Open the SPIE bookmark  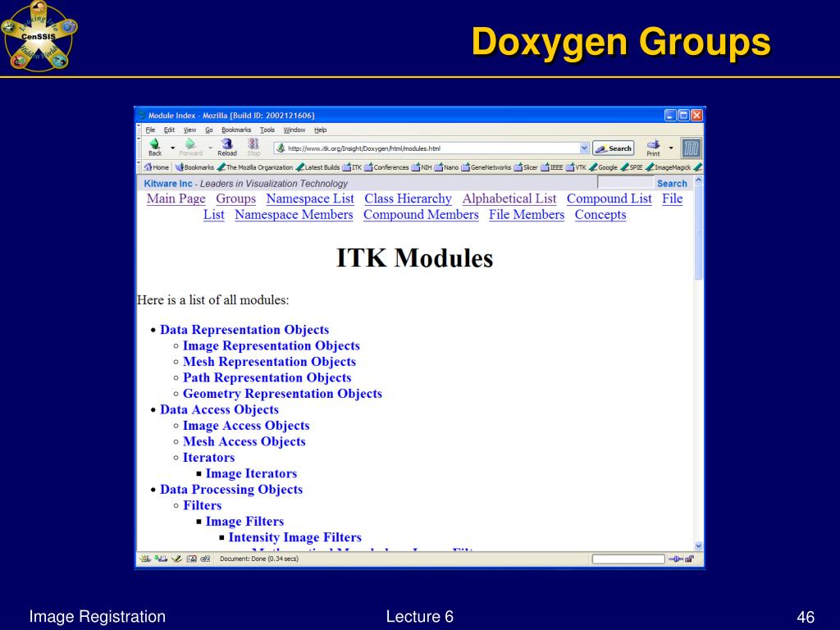pos(632,167)
